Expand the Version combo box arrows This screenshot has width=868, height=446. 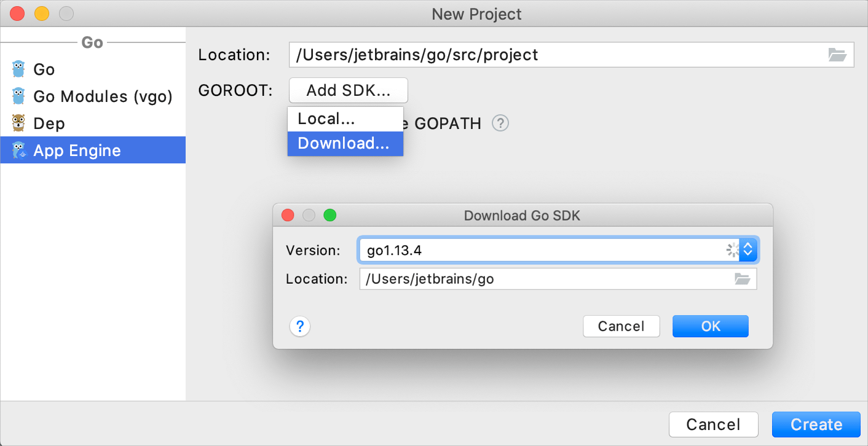[x=748, y=250]
